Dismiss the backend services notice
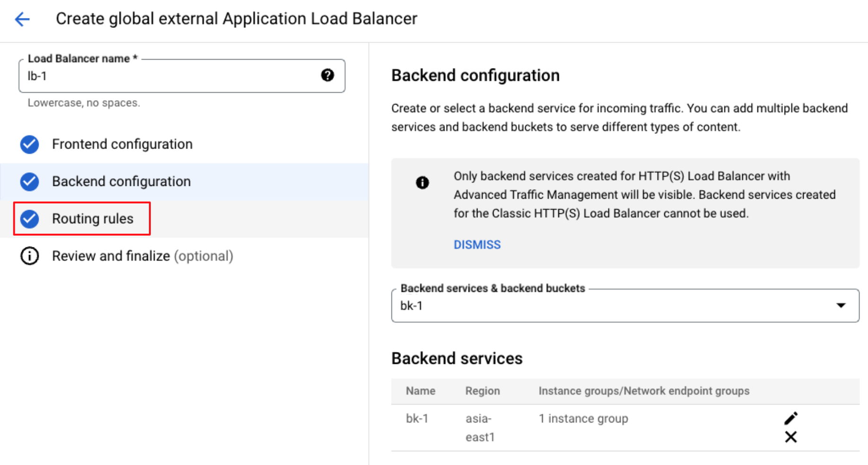868x465 pixels. pyautogui.click(x=477, y=245)
